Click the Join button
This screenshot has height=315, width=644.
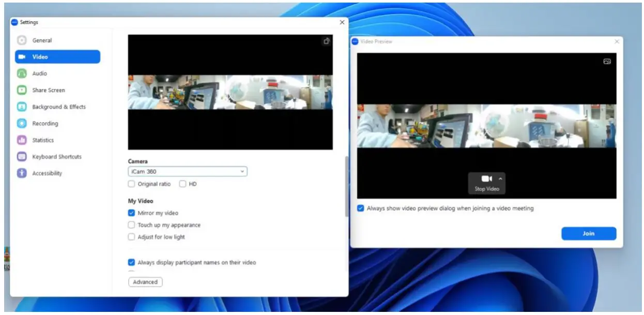(x=589, y=233)
